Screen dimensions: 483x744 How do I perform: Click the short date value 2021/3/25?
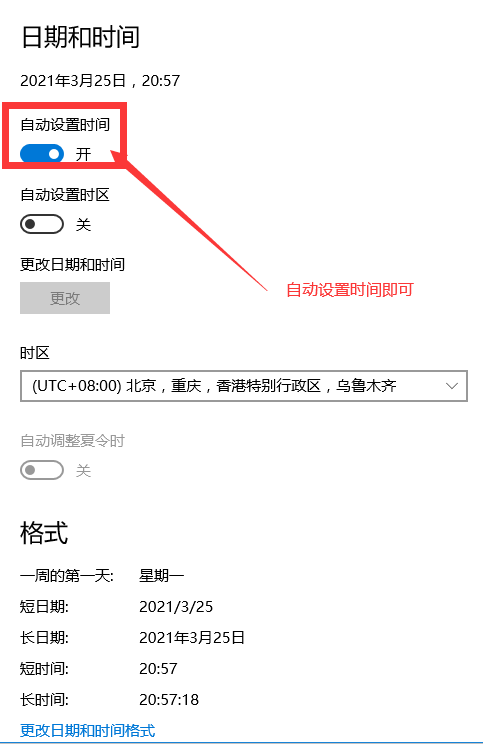pos(176,606)
